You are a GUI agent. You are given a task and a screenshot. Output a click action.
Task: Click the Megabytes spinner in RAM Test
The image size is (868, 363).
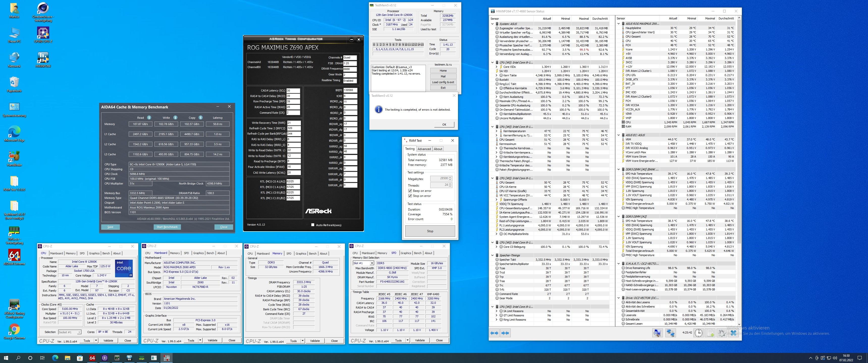450,178
